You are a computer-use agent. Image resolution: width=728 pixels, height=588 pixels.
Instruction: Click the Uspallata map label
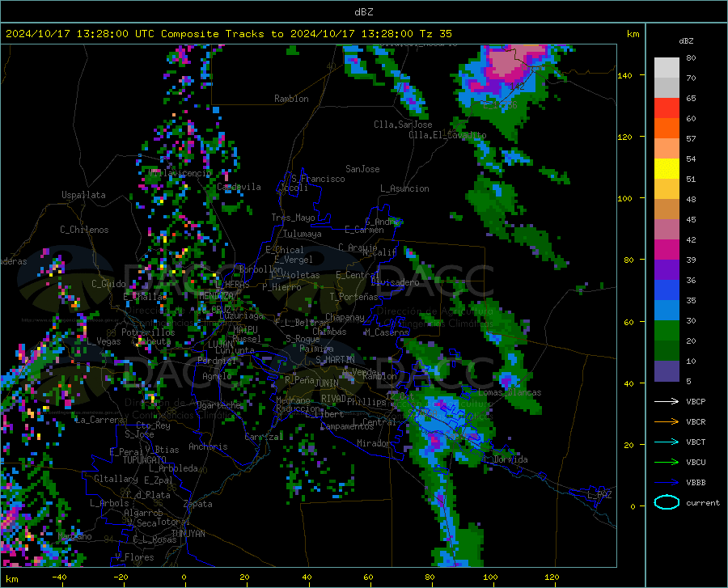83,195
